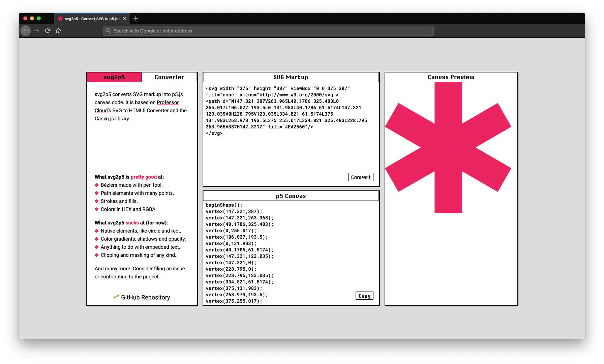This screenshot has height=364, width=604.
Task: Click the asterisk bullet beside Béziers made with pen tool
Action: coord(97,185)
